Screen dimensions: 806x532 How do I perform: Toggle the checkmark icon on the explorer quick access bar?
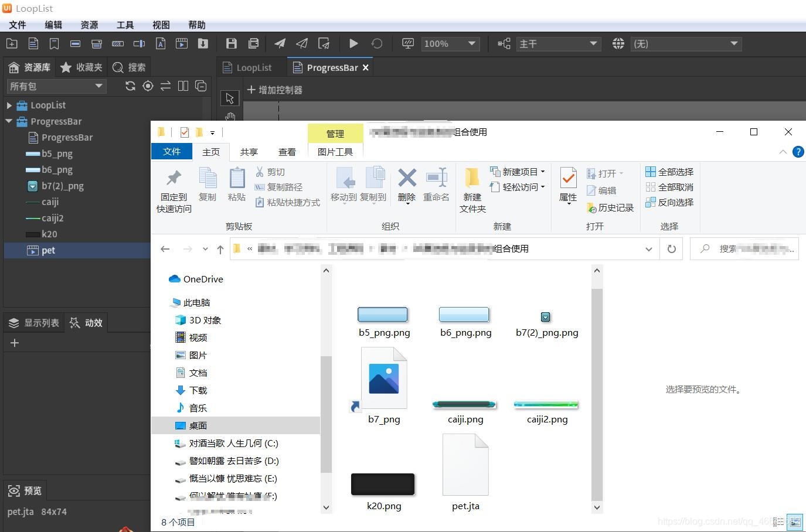[x=183, y=132]
